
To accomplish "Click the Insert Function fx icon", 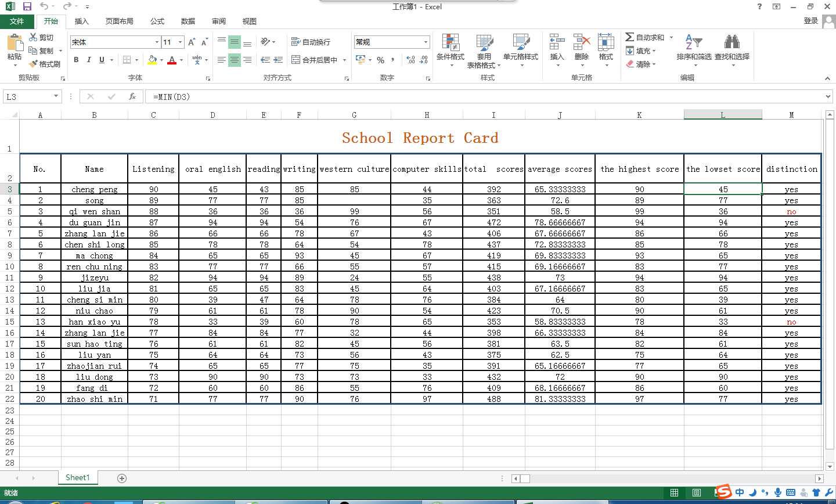I will (132, 96).
